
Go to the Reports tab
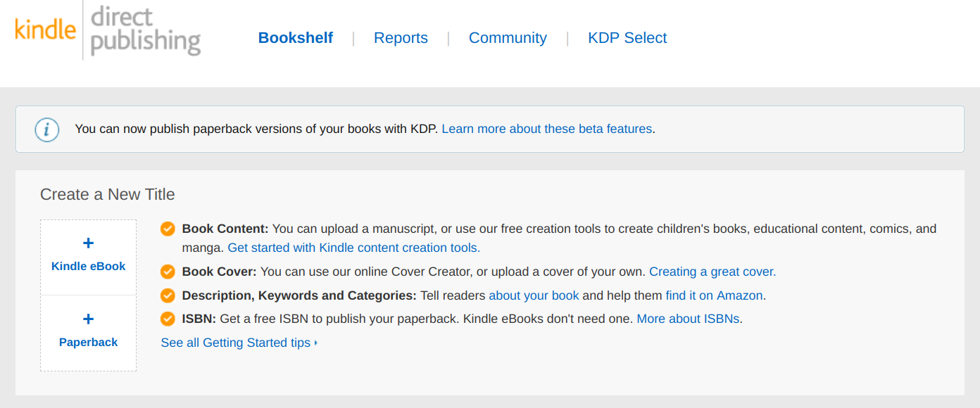(401, 38)
